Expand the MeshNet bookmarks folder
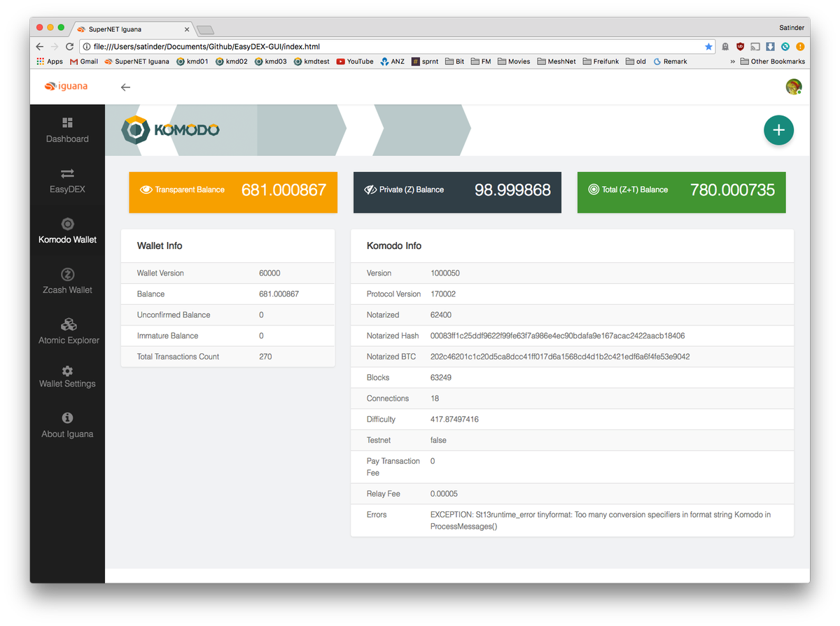Viewport: 840px width, 626px height. point(556,62)
